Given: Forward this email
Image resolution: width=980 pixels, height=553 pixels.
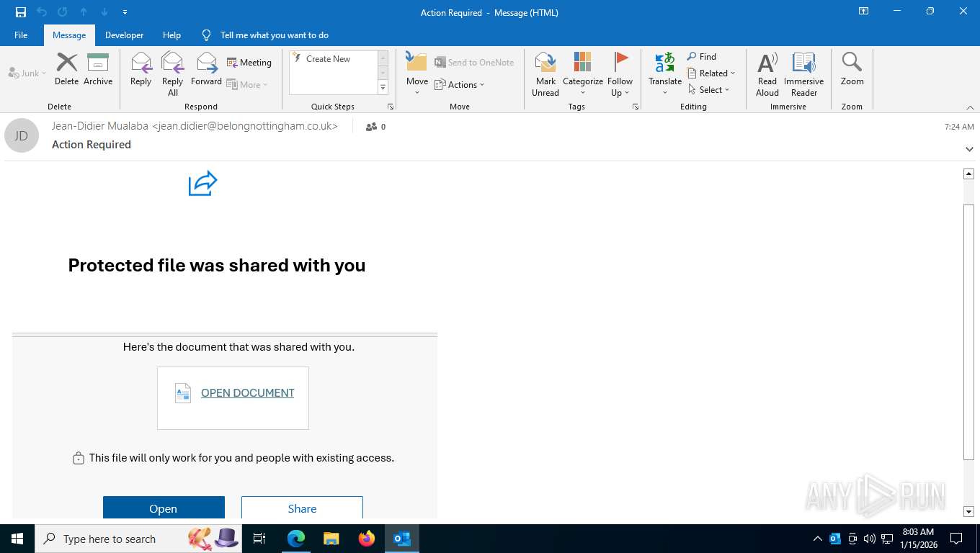Looking at the screenshot, I should [206, 69].
